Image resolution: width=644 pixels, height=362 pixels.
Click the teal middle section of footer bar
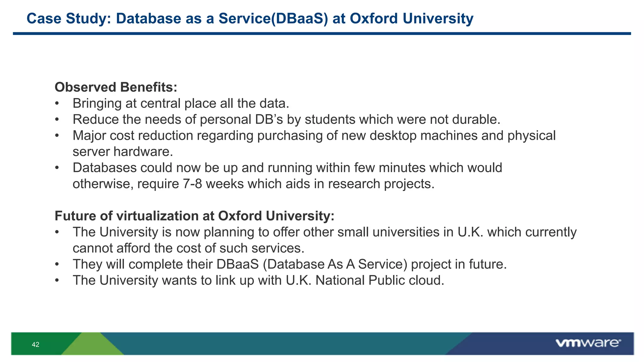pos(283,343)
